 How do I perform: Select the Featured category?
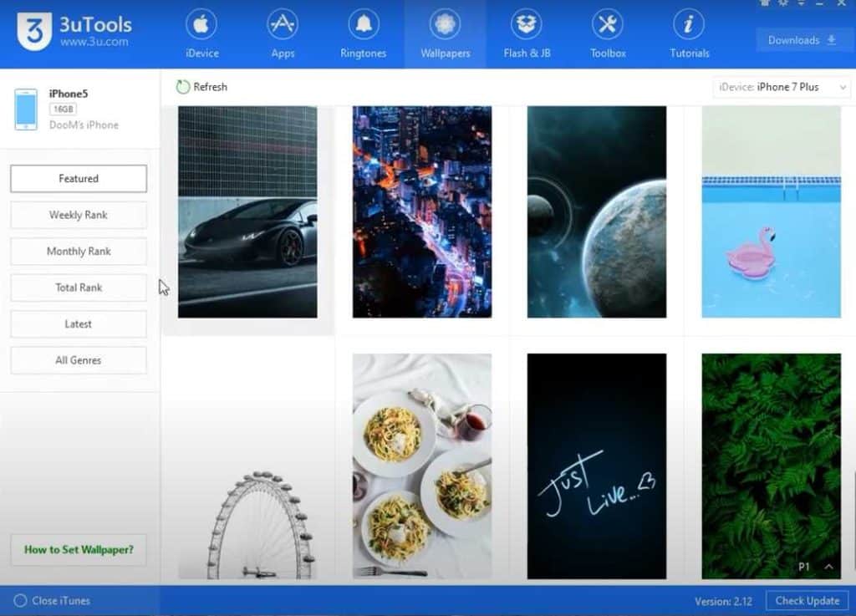(79, 178)
